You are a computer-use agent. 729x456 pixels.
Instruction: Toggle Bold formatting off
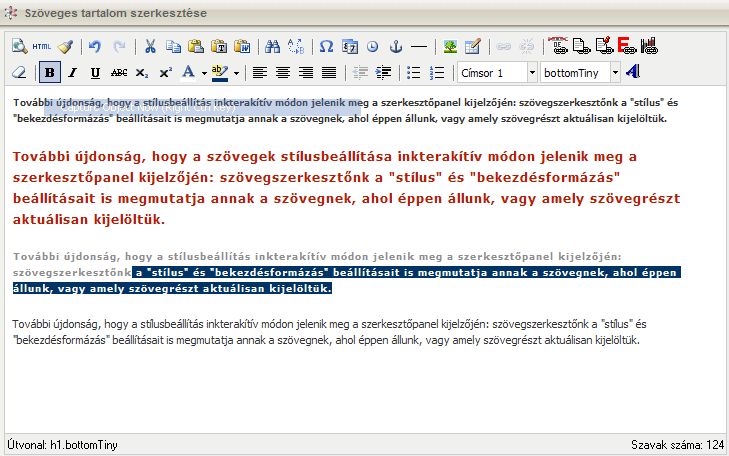[49, 73]
